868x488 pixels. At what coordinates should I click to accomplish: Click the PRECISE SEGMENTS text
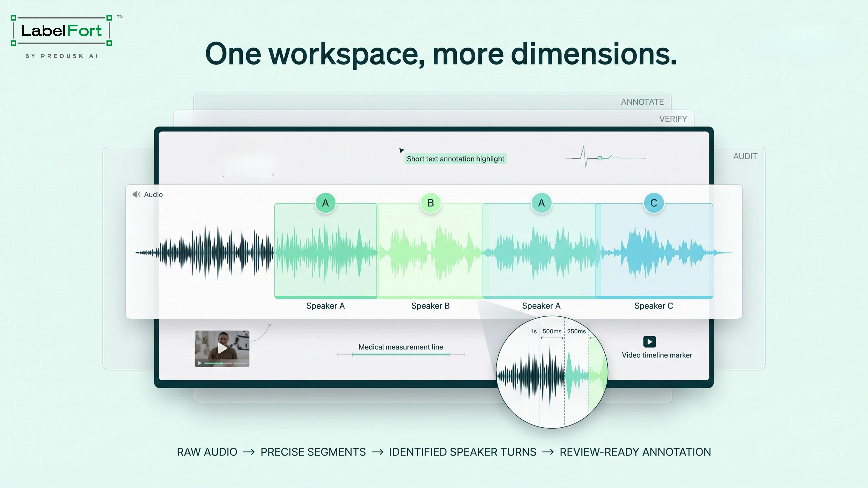[313, 452]
